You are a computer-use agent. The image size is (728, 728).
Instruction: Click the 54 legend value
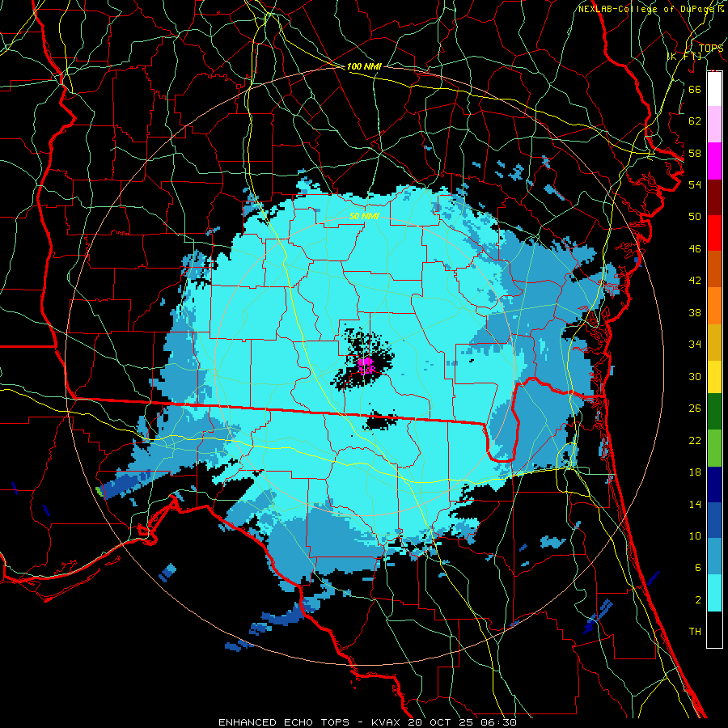[x=695, y=184]
